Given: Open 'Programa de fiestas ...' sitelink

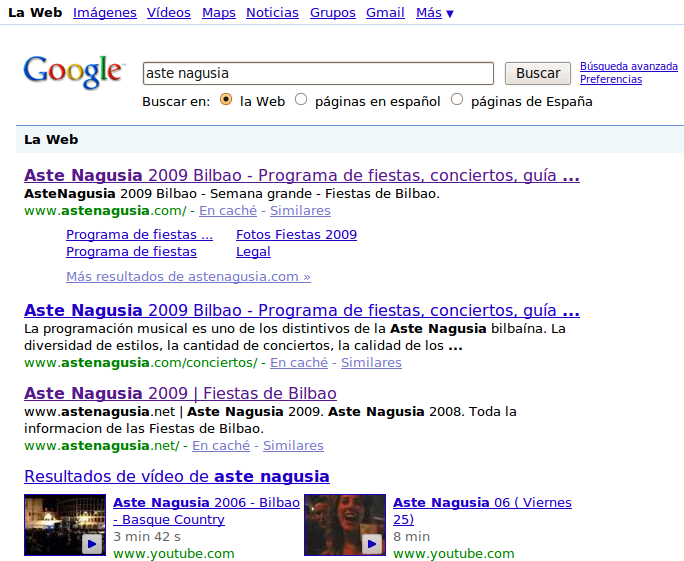Looking at the screenshot, I should click(x=140, y=235).
